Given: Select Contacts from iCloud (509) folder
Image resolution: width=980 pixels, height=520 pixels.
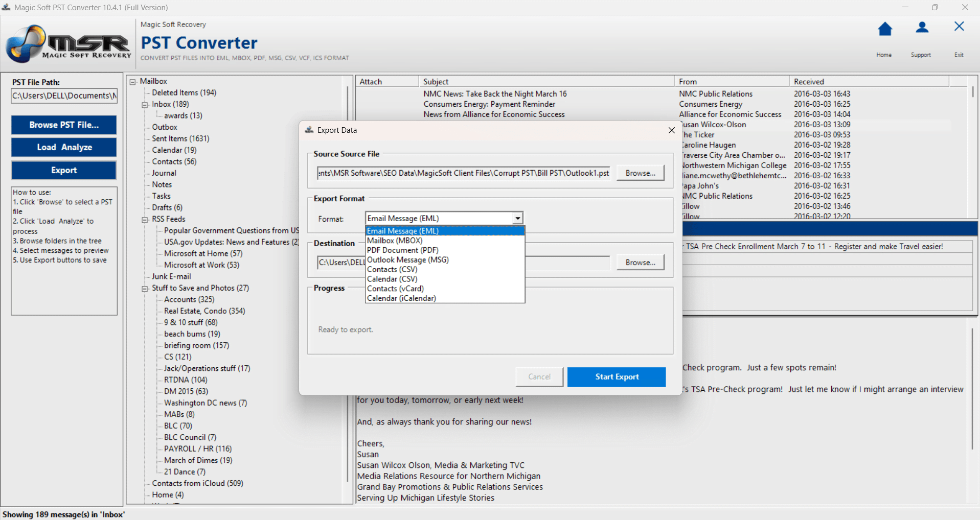Looking at the screenshot, I should [197, 483].
